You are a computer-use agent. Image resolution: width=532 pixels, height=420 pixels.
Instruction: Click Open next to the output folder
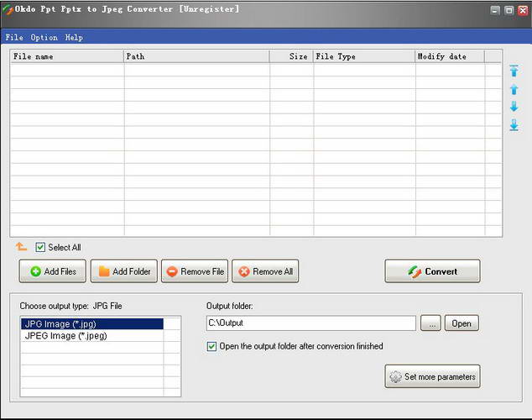click(462, 323)
